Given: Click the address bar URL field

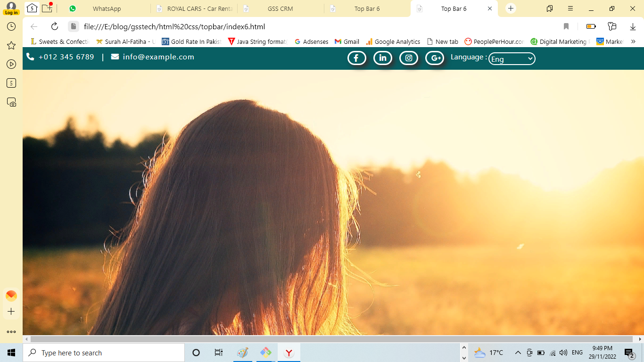Looking at the screenshot, I should (174, 26).
